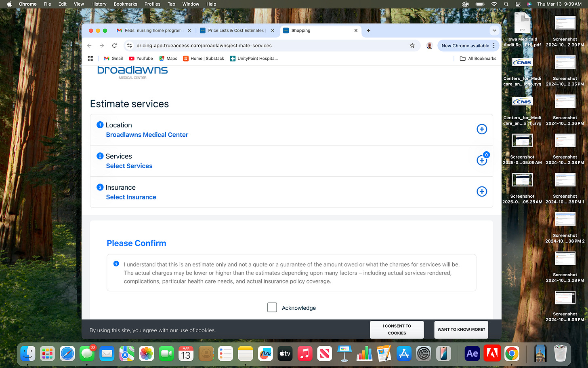Close the Price Lists & Cost Estimates tab
The height and width of the screenshot is (368, 588).
(273, 30)
